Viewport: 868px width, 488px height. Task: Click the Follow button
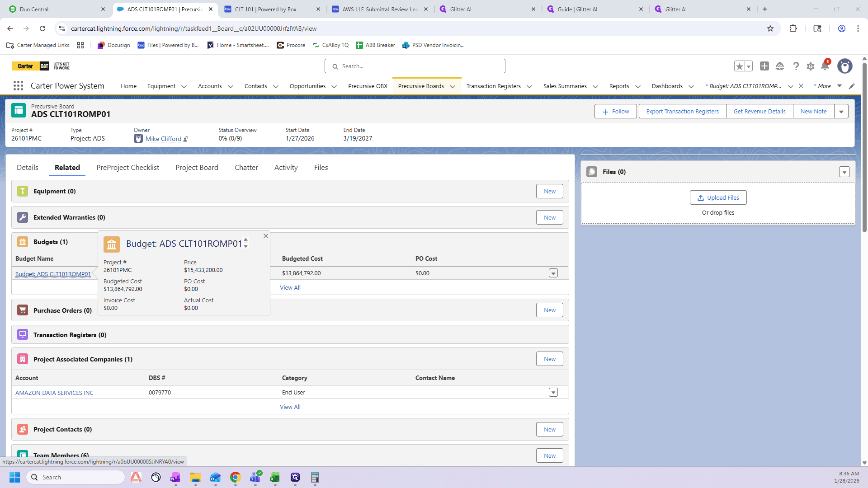616,111
